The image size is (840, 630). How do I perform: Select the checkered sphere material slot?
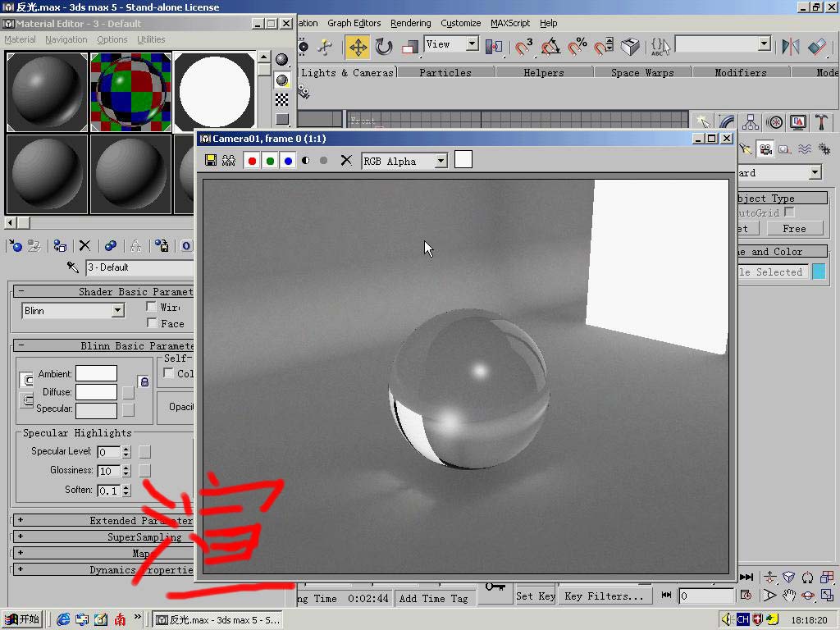(x=130, y=92)
